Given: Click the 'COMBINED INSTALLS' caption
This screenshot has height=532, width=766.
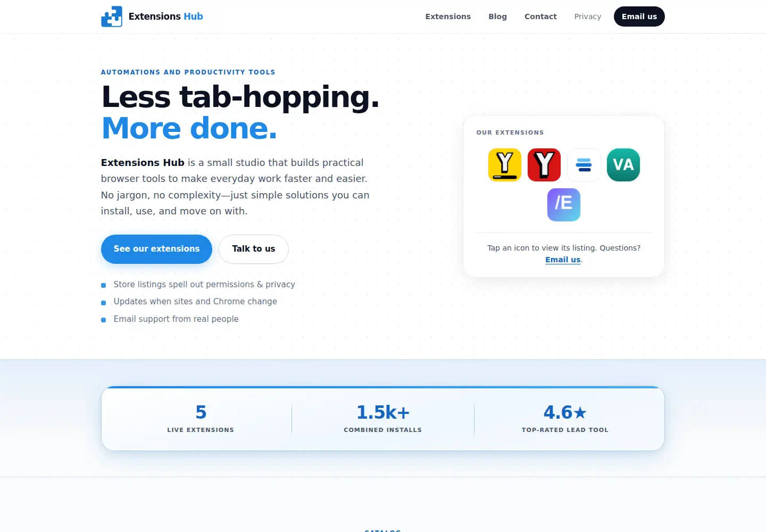Looking at the screenshot, I should click(383, 430).
